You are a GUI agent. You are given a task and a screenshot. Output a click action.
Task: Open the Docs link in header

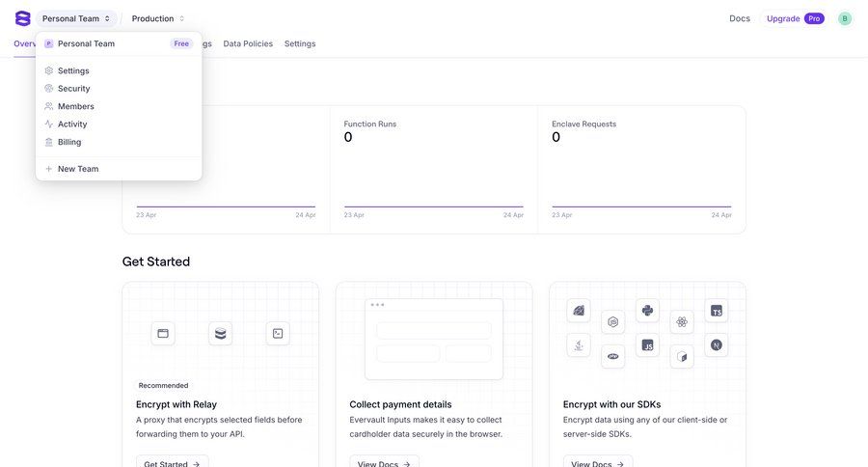740,18
